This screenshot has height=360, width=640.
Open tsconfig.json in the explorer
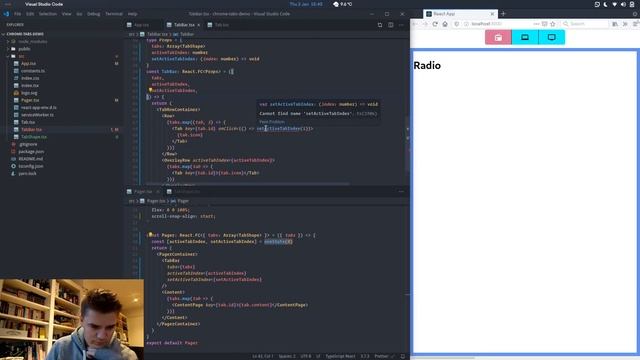tap(31, 167)
